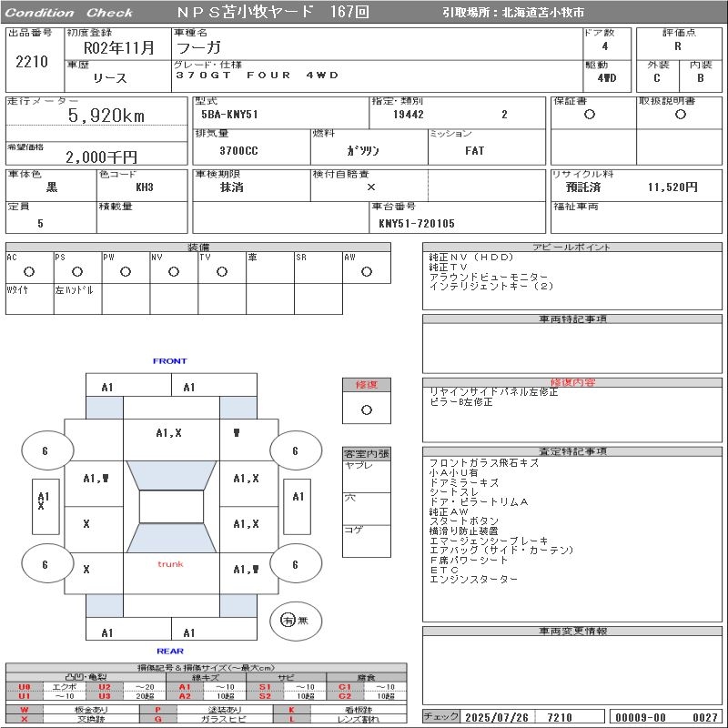Screen dimensions: 728x728
Task: Select the overall evaluation grade R
Action: 678,46
